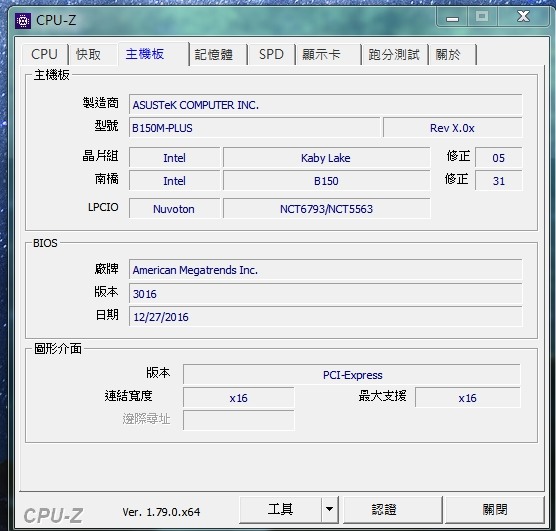Screen dimensions: 556x531
Task: Switch to the SPD tab
Action: [271, 55]
